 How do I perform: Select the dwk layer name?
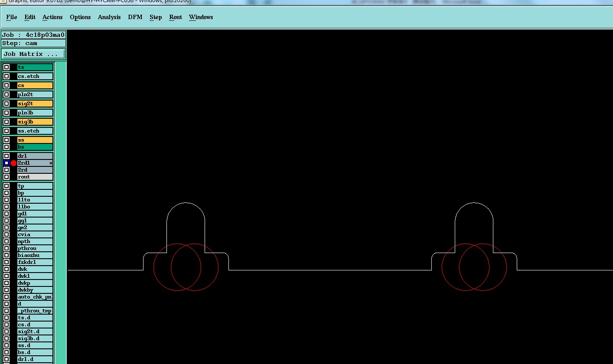point(35,269)
